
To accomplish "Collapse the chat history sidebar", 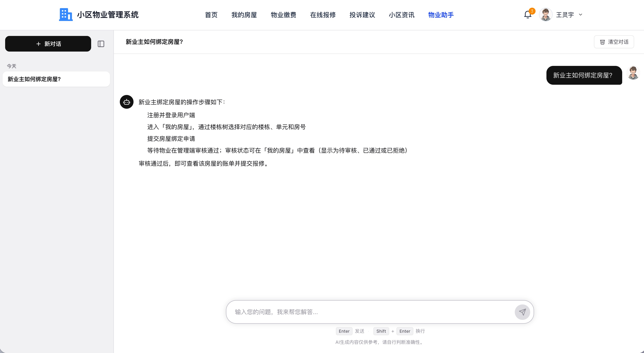I will [101, 44].
